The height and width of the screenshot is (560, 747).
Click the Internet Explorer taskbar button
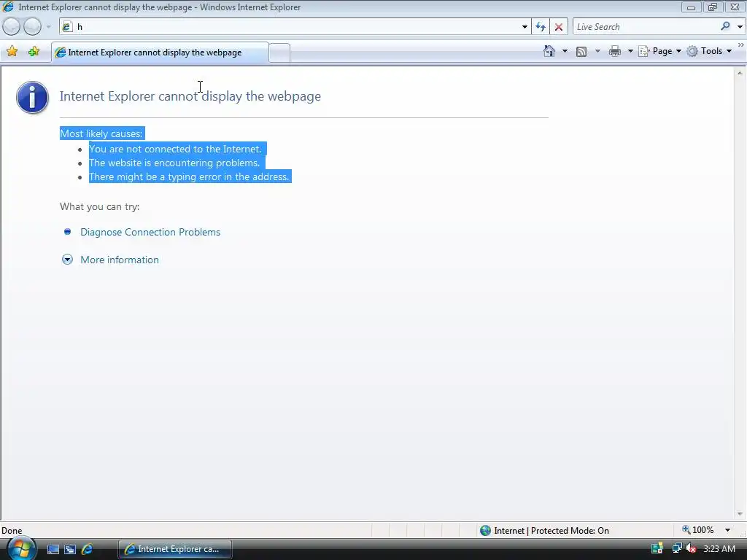click(x=175, y=549)
